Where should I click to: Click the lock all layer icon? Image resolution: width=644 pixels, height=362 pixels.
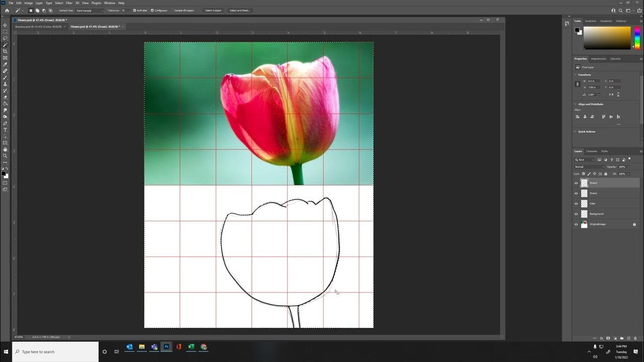[606, 174]
